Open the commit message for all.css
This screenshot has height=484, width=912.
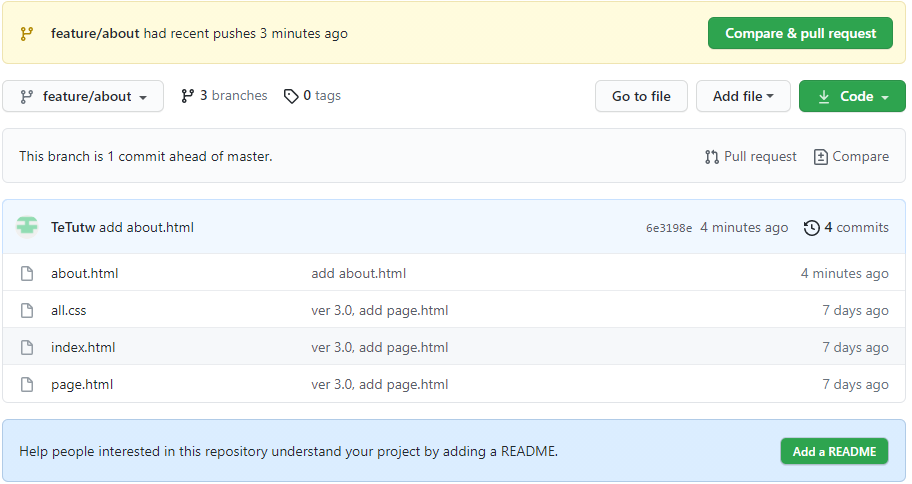click(x=379, y=310)
